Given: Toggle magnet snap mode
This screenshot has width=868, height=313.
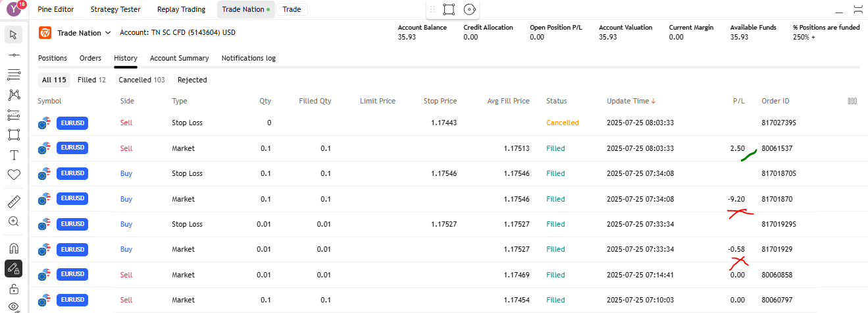Looking at the screenshot, I should 13,248.
